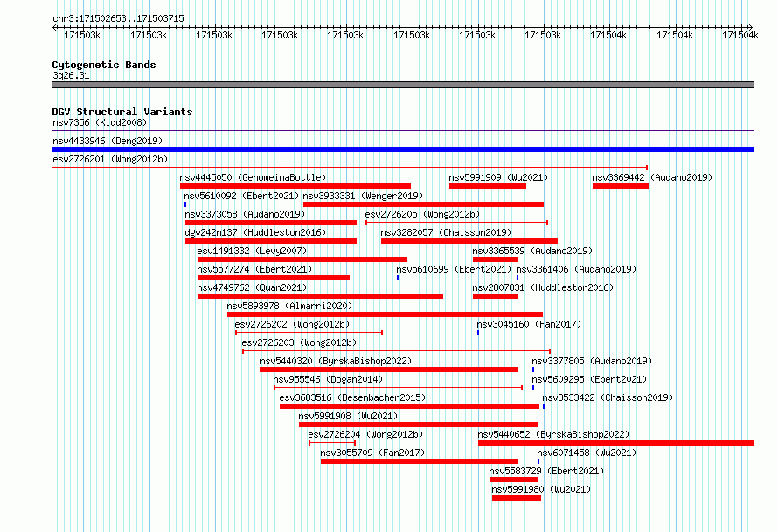Click dgv242n137 (Huddleston2016) label
This screenshot has width=778, height=532.
click(255, 232)
